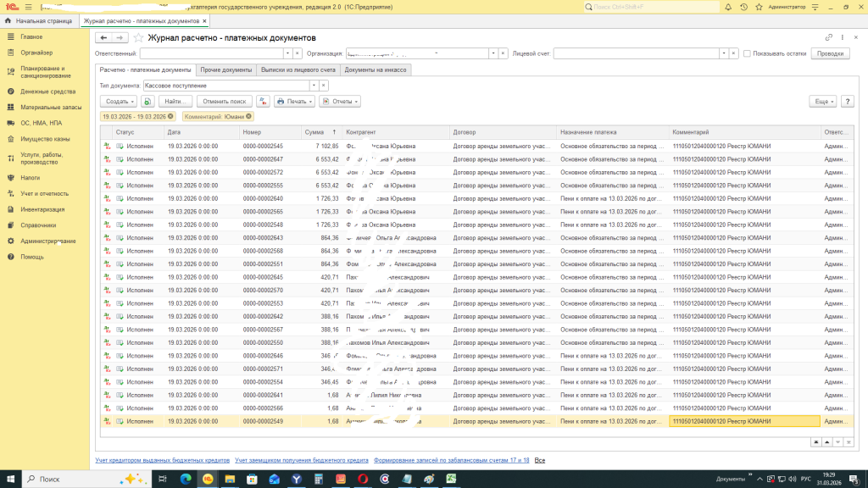
Task: Select row with number 0000-00002643
Action: click(476, 238)
